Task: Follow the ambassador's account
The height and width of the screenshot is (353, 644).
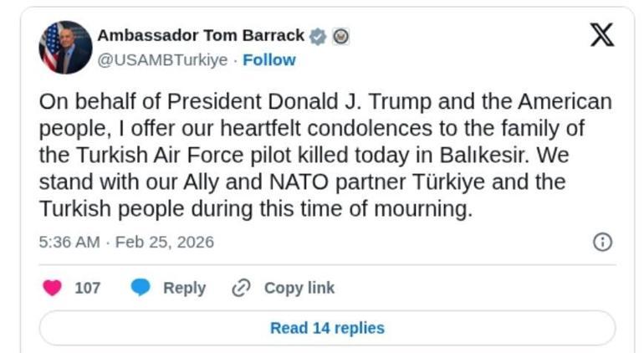Action: 269,60
